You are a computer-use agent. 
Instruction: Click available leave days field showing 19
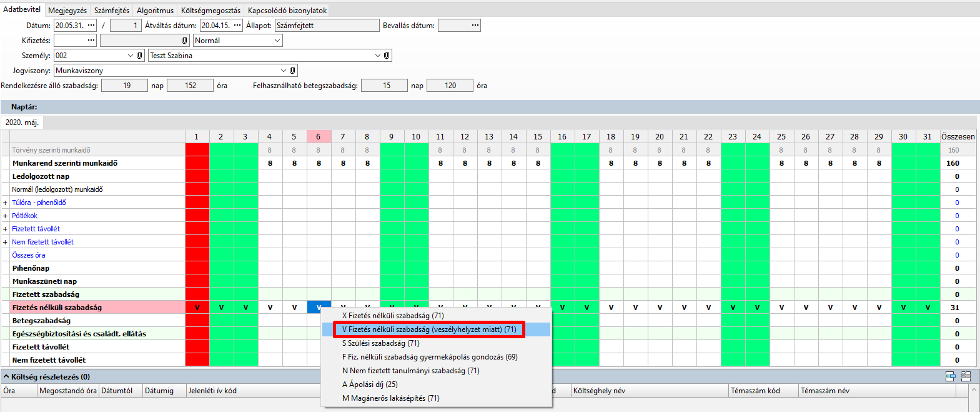coord(124,86)
